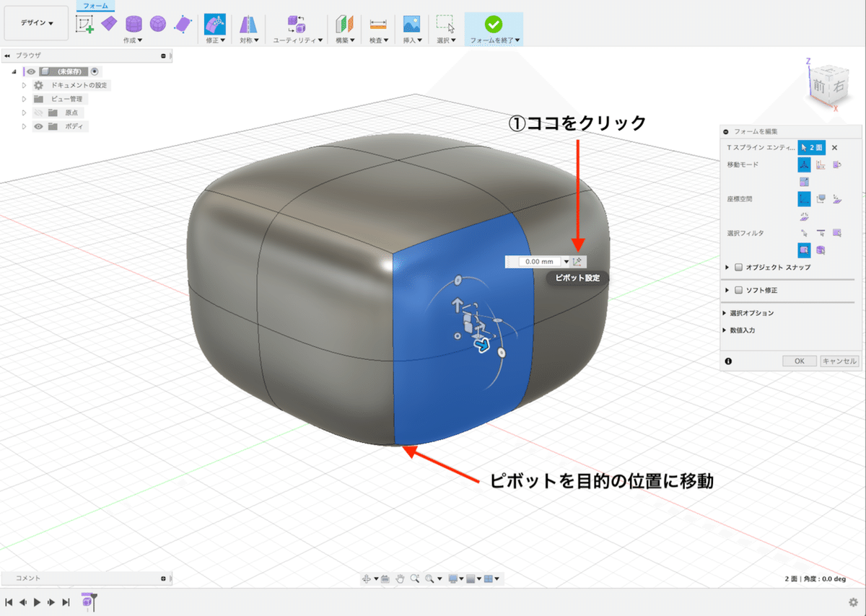Click the Utility convert icon above ユーティリティ
This screenshot has height=616, width=866.
(x=296, y=25)
